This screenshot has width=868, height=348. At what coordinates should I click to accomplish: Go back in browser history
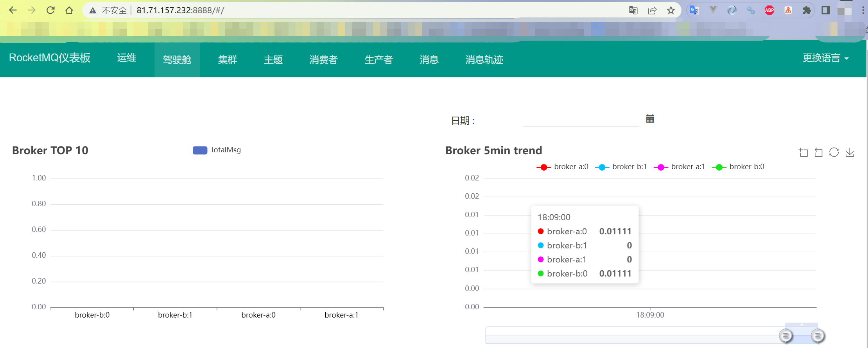[13, 10]
